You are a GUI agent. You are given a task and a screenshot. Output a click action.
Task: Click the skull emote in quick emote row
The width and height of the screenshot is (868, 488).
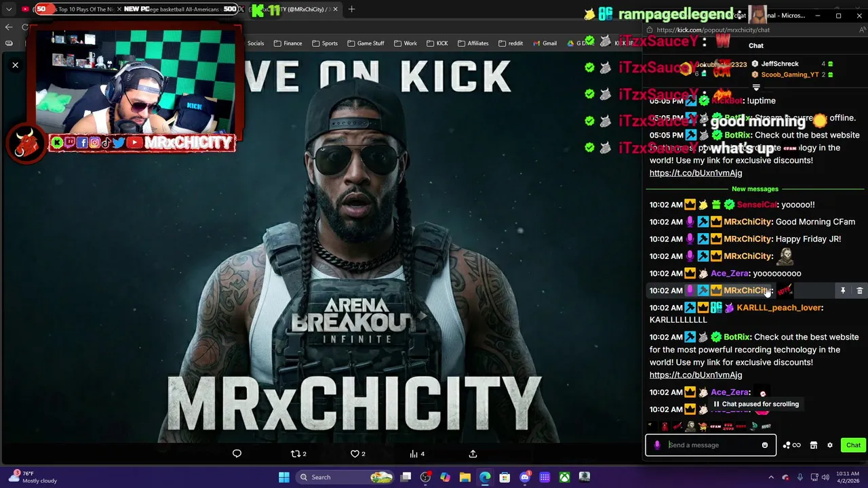coord(690,426)
